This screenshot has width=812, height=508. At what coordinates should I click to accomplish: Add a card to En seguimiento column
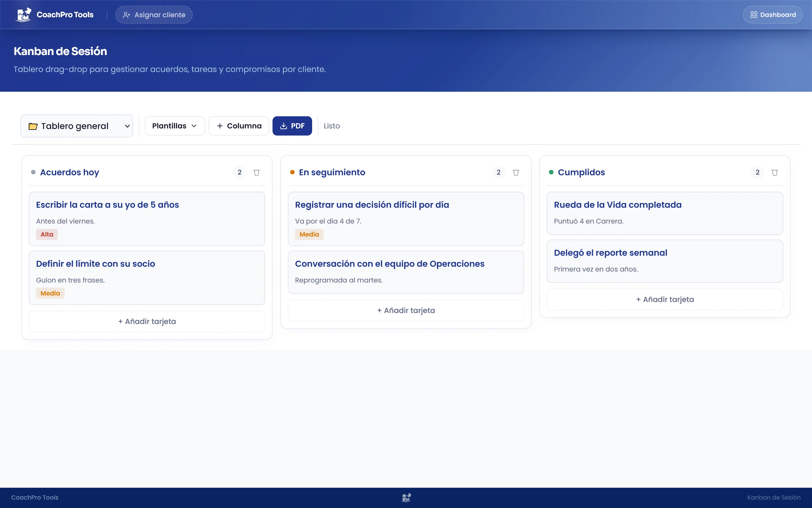pos(406,310)
